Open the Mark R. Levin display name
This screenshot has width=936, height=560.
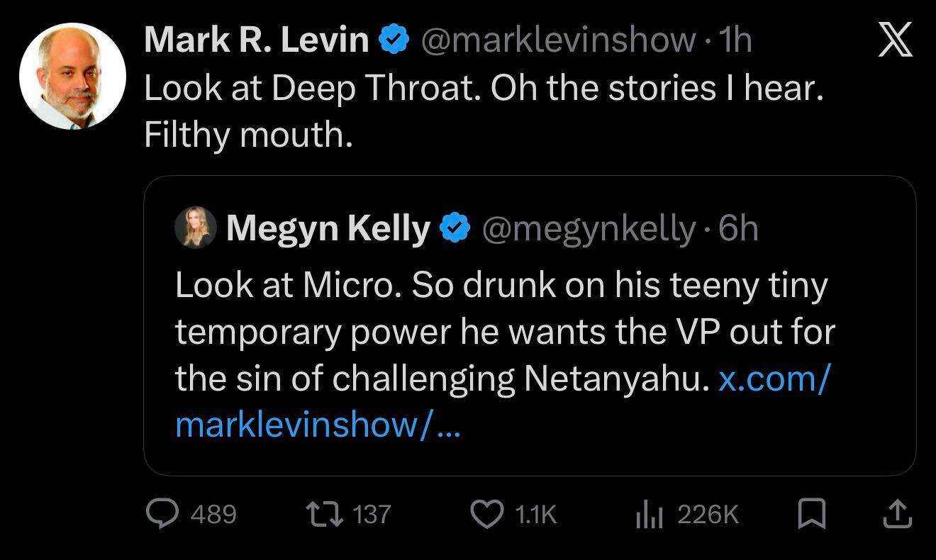click(257, 40)
